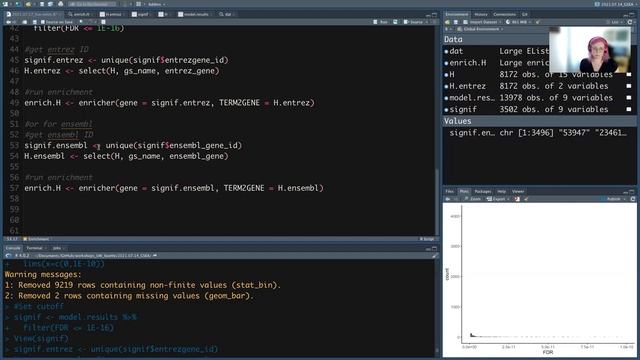Screen dimensions: 640x360
Task: Open the plot Export dropdown
Action: click(x=498, y=199)
